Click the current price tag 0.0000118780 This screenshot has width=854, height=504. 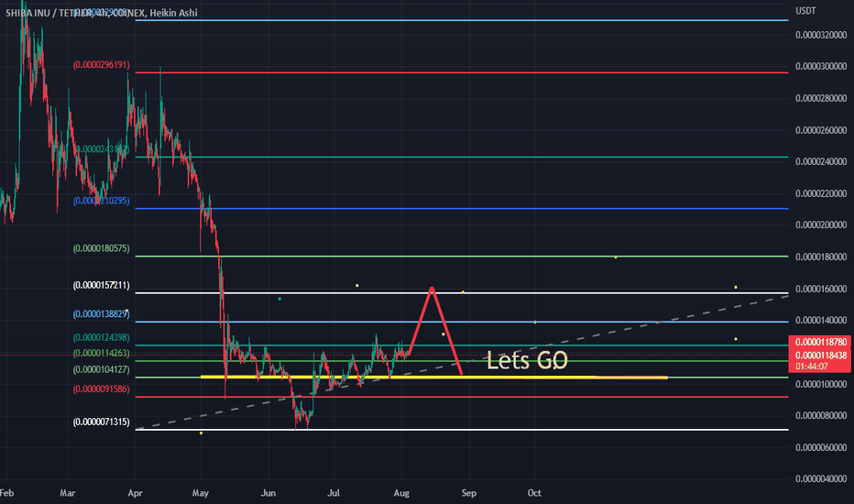tap(821, 342)
